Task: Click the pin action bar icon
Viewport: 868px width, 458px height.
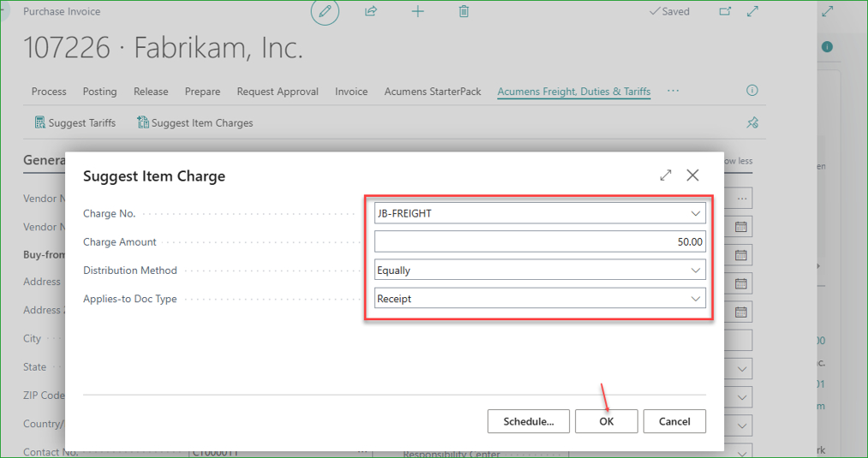Action: coord(752,122)
